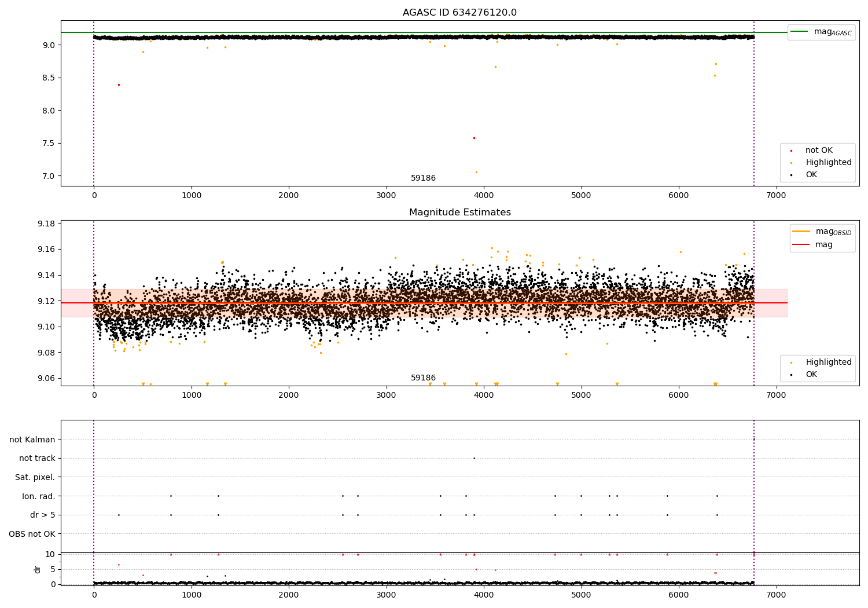This screenshot has height=608, width=868.
Task: Select the 'not OK' legend entry
Action: pyautogui.click(x=819, y=151)
